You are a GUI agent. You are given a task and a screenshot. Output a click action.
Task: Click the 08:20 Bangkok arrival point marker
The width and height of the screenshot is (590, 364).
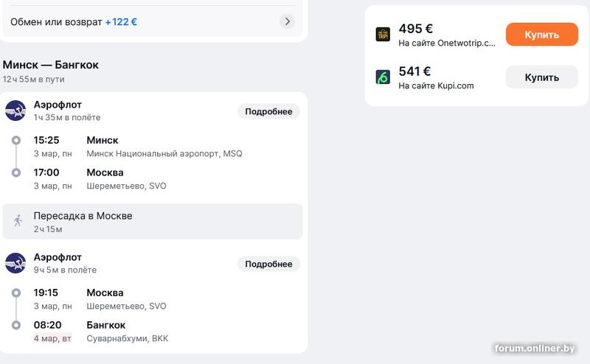pos(16,325)
